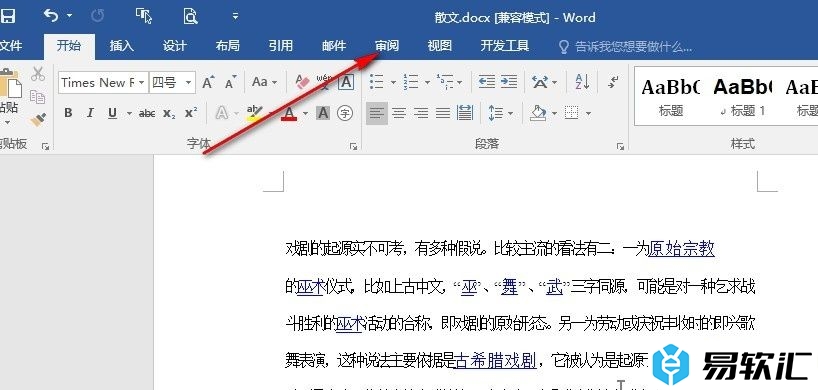This screenshot has width=818, height=390.
Task: Toggle superscript formatting
Action: pos(191,113)
